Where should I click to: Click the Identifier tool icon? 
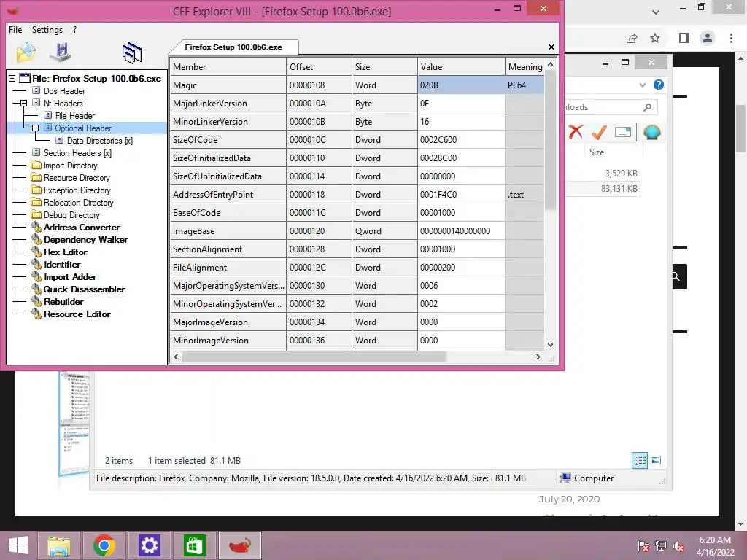point(36,264)
